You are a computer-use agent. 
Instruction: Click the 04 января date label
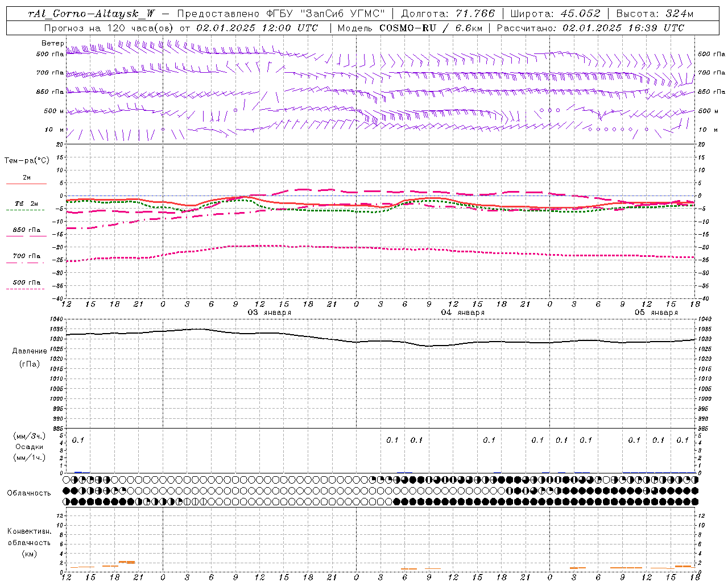(x=463, y=313)
